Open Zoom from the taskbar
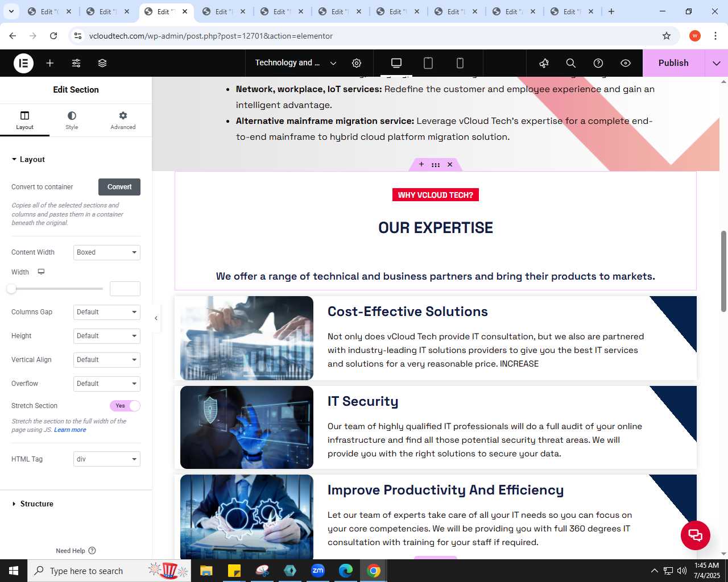The image size is (728, 582). click(x=318, y=571)
